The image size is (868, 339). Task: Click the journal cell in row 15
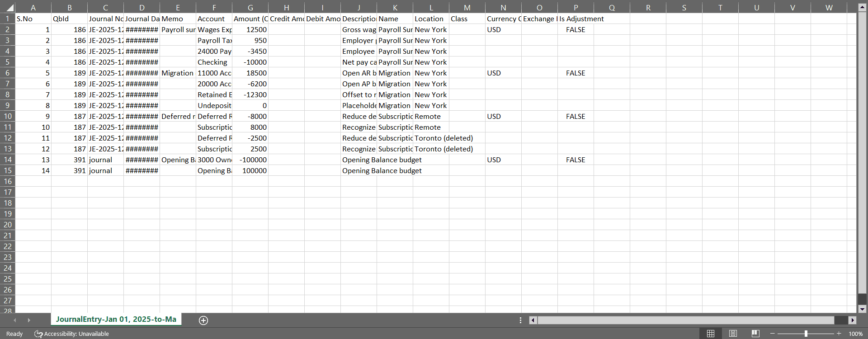(x=105, y=170)
